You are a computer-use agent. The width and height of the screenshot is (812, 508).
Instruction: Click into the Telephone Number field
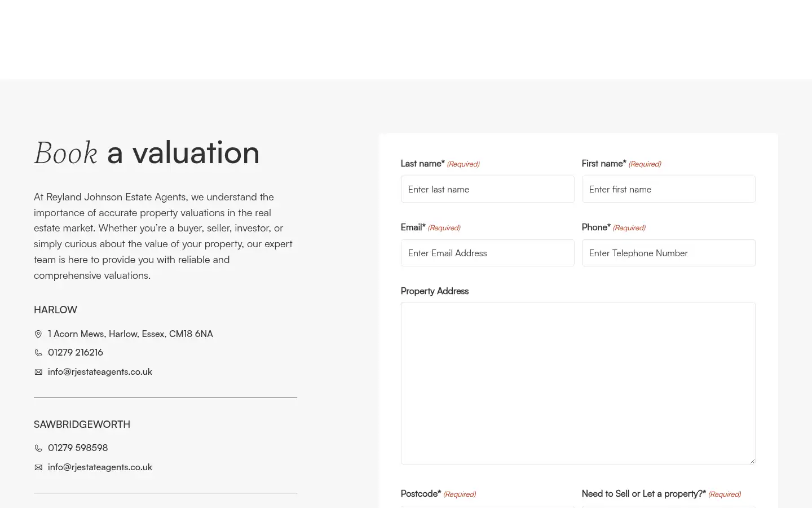point(668,253)
